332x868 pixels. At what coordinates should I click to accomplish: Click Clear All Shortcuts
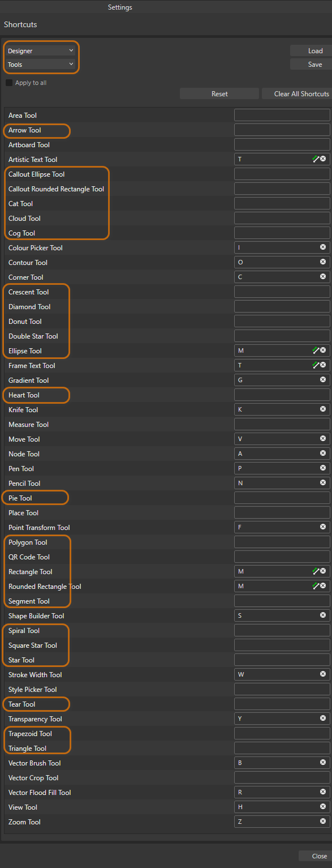pos(297,94)
